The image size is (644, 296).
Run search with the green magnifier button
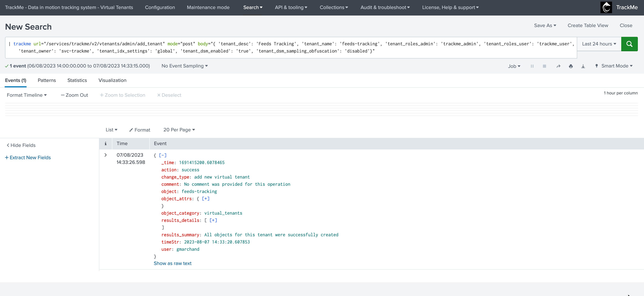pos(629,44)
